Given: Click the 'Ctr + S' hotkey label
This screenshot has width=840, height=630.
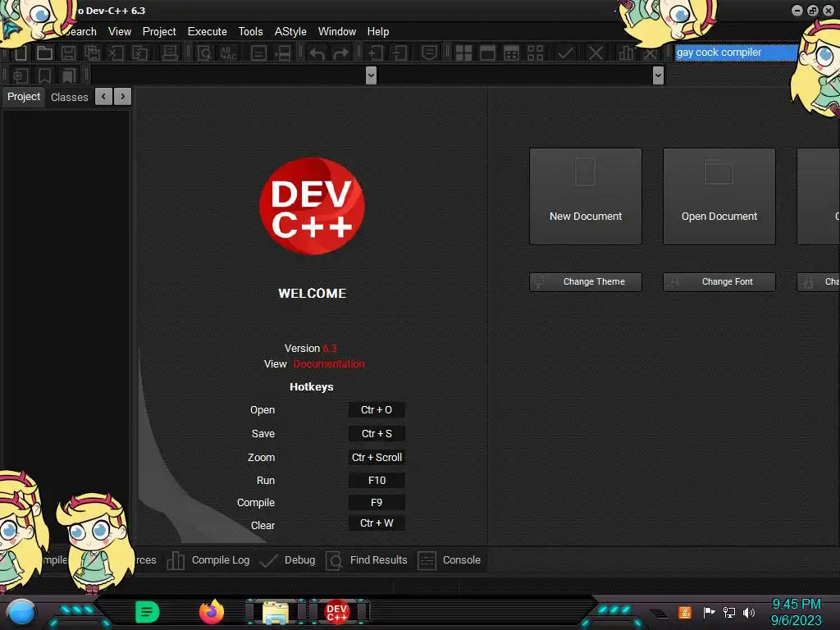Looking at the screenshot, I should click(377, 433).
